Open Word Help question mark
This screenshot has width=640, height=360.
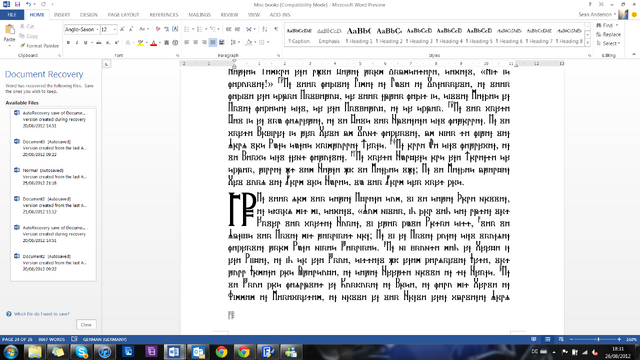tap(590, 4)
